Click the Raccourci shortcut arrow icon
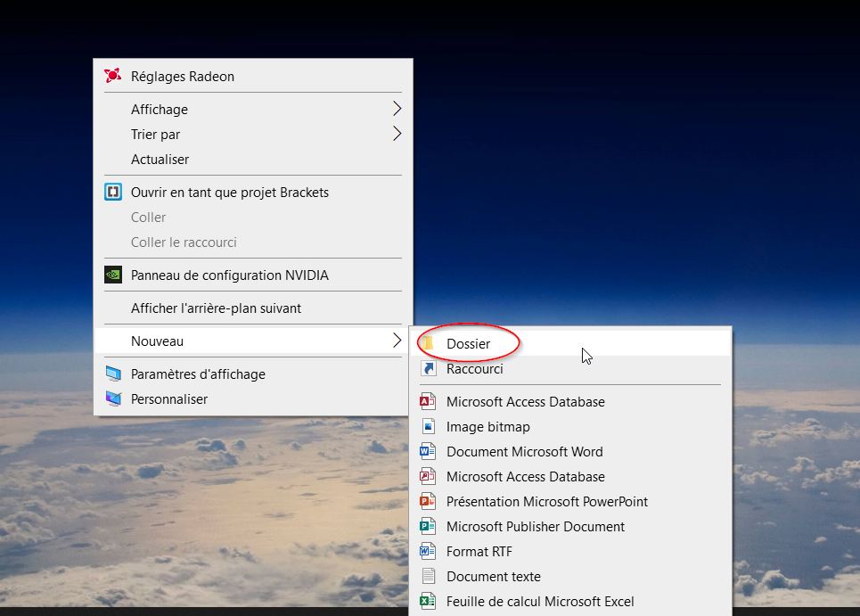 pos(429,368)
